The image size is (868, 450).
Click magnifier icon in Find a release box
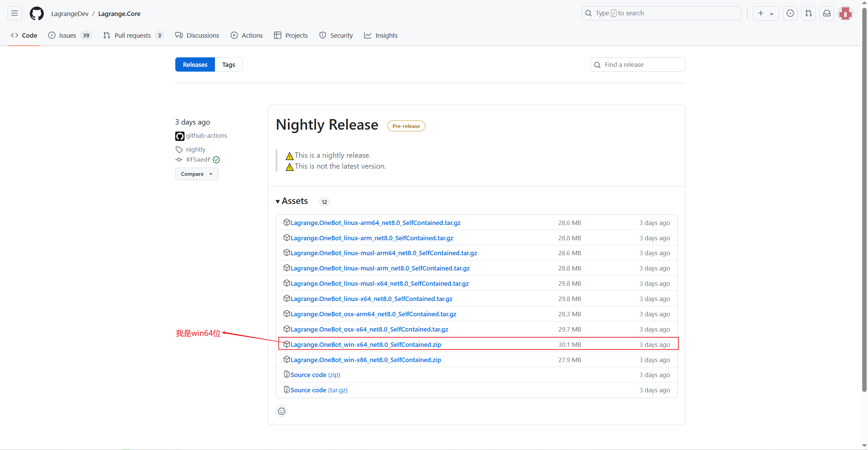[597, 65]
